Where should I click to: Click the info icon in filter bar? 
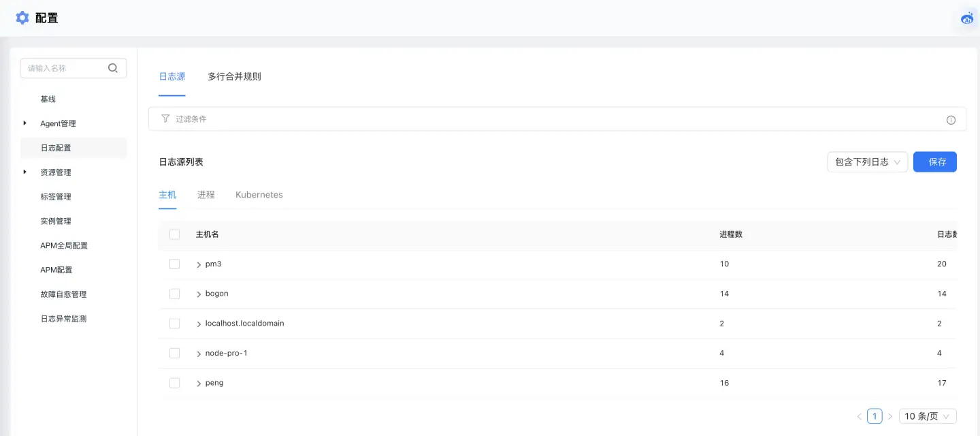(951, 120)
